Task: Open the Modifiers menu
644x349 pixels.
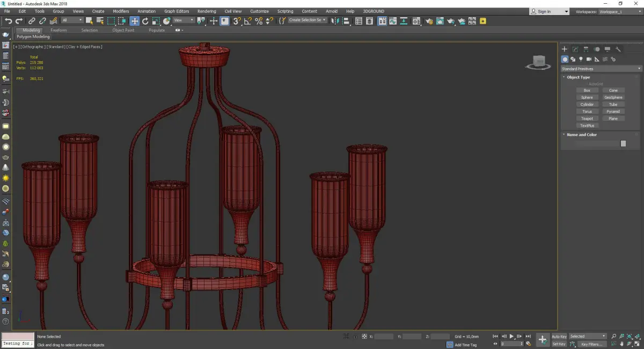Action: point(121,11)
